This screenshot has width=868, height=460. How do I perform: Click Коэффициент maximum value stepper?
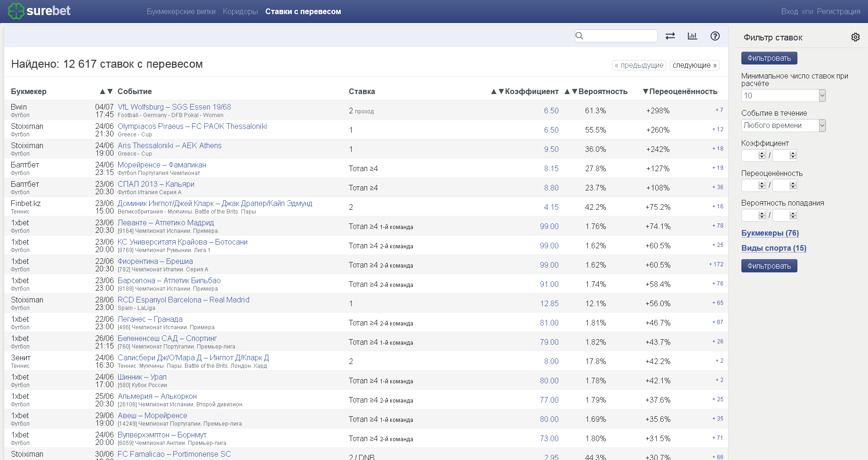coord(793,155)
